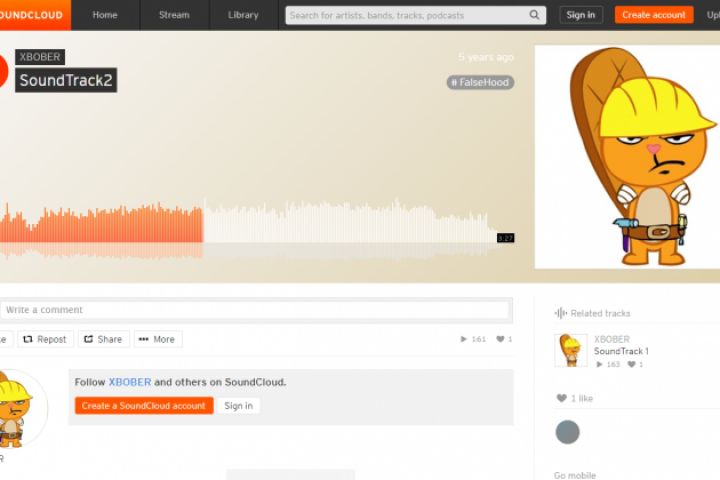Image resolution: width=720 pixels, height=480 pixels.
Task: Click the play count icon
Action: pyautogui.click(x=463, y=339)
